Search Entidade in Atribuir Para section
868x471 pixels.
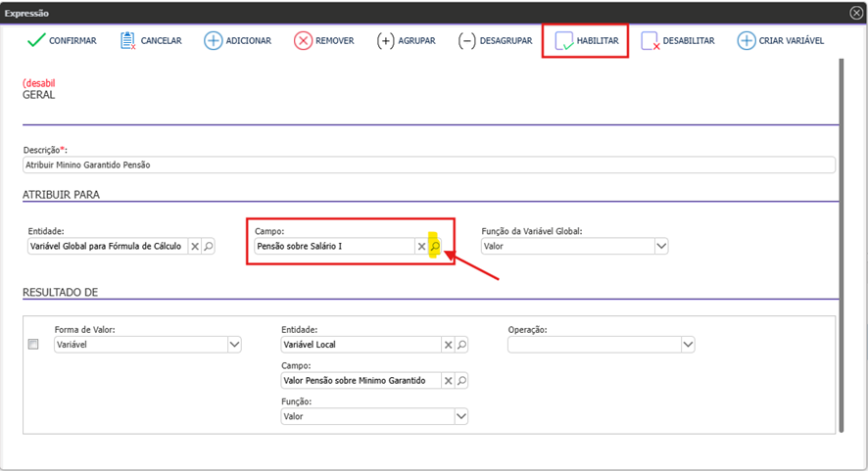point(209,247)
